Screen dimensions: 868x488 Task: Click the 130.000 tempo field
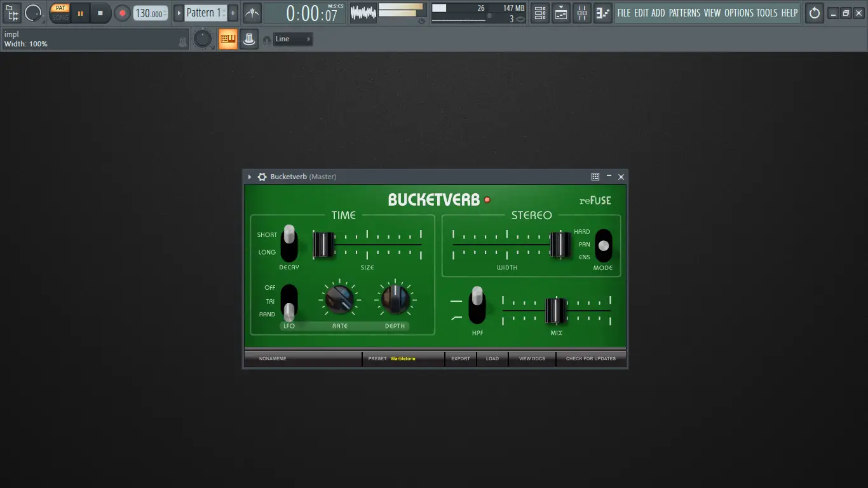point(151,13)
